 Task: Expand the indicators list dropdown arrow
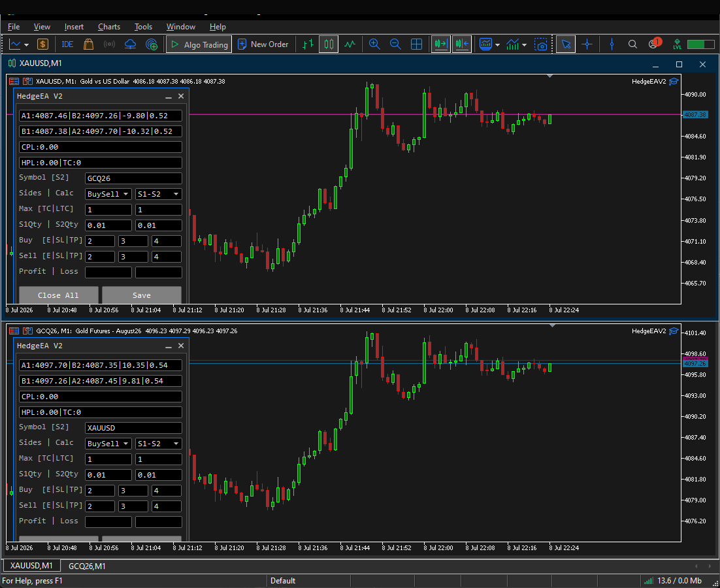click(497, 45)
